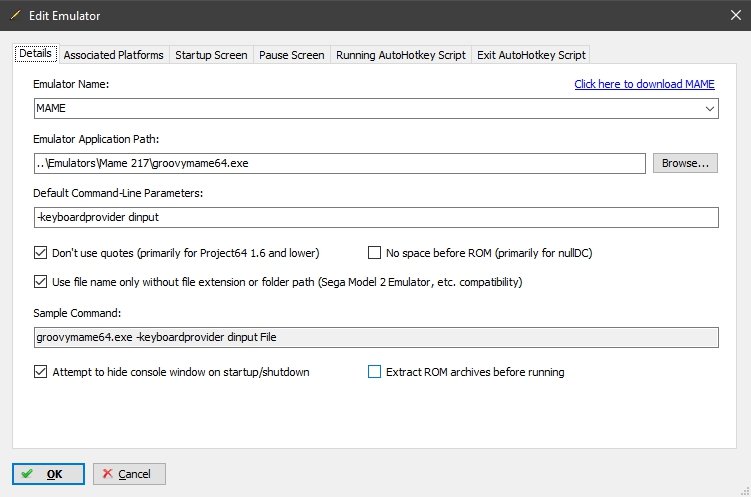This screenshot has height=497, width=751.
Task: Confirm changes with the OK button
Action: 47,473
